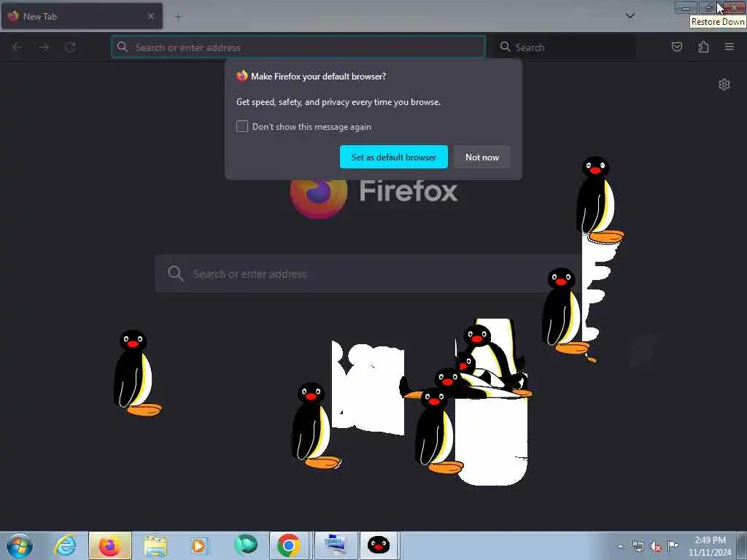Click the Firefox logo on new tab page
747x560 pixels.
click(319, 192)
